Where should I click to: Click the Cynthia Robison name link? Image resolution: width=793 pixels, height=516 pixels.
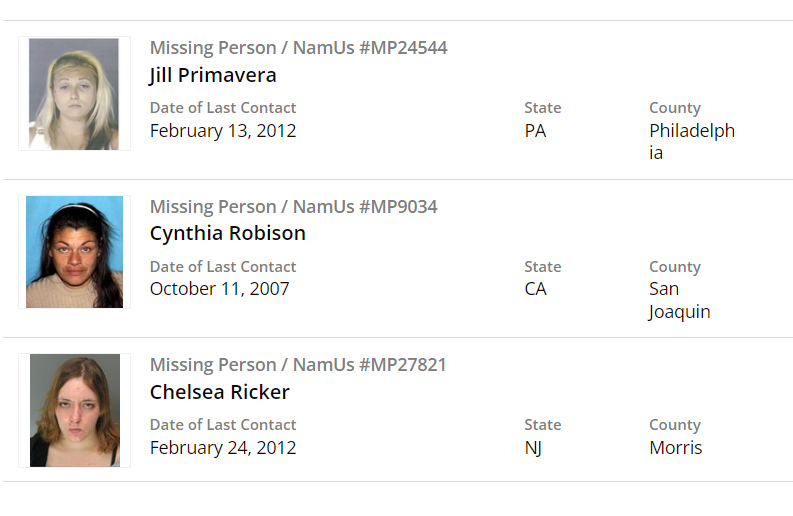pyautogui.click(x=228, y=233)
